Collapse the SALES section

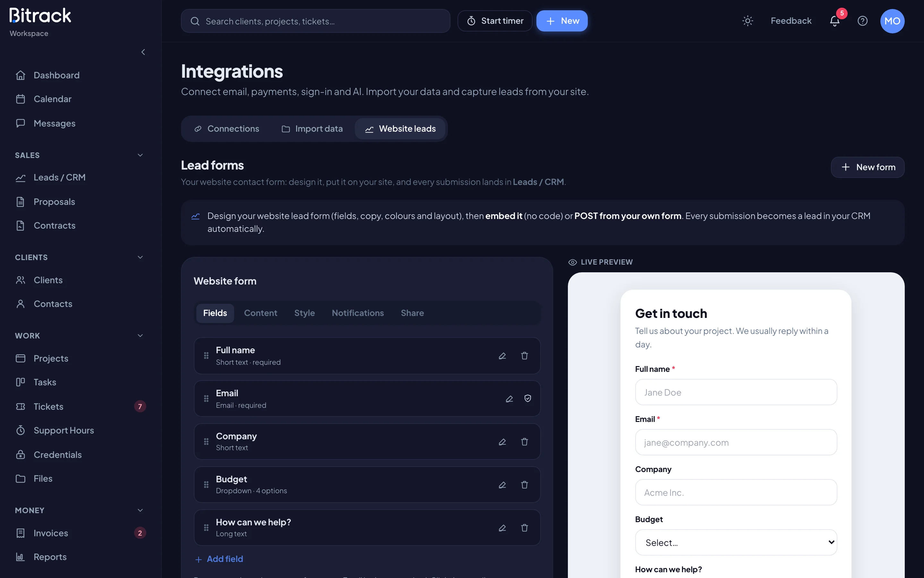tap(140, 155)
